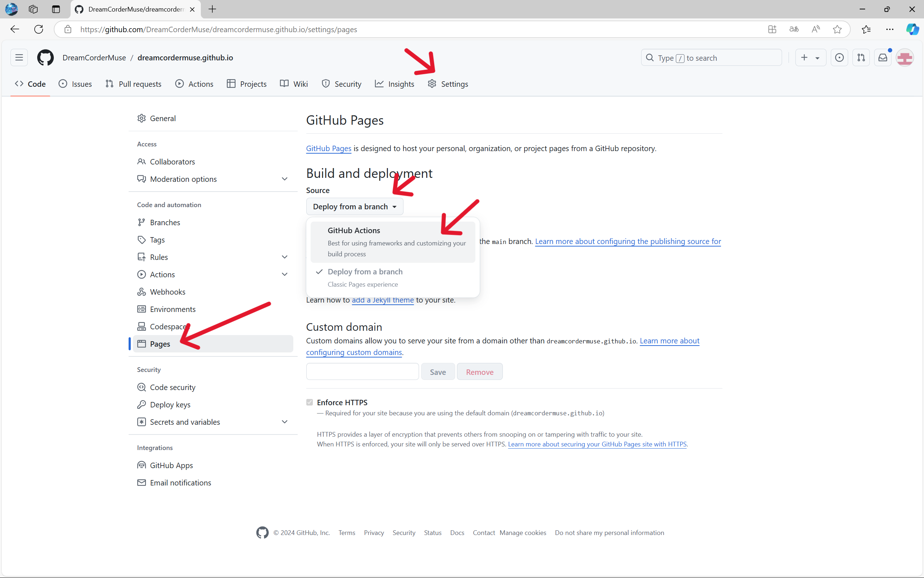Image resolution: width=924 pixels, height=578 pixels.
Task: Open a new browser tab with plus
Action: tap(212, 9)
